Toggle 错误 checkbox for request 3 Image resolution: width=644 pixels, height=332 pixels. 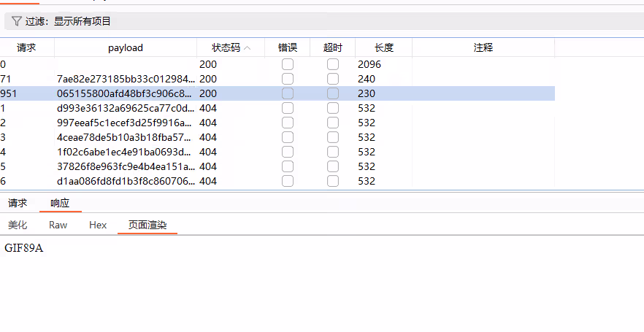[x=288, y=137]
